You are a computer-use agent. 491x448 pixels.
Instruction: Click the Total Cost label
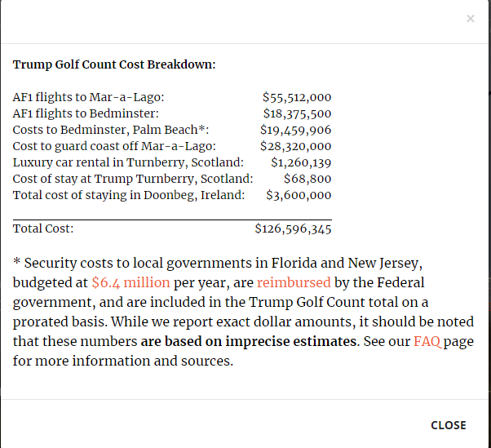coord(43,228)
